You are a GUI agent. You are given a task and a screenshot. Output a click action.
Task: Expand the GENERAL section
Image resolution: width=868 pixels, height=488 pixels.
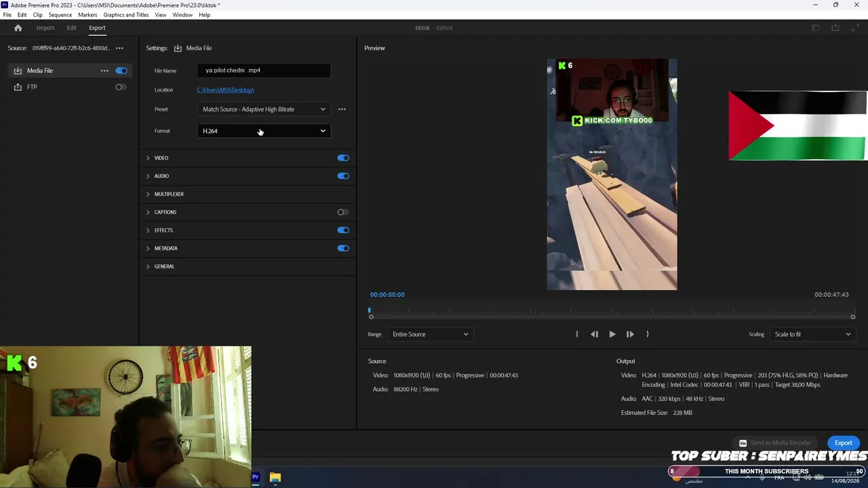coord(148,266)
